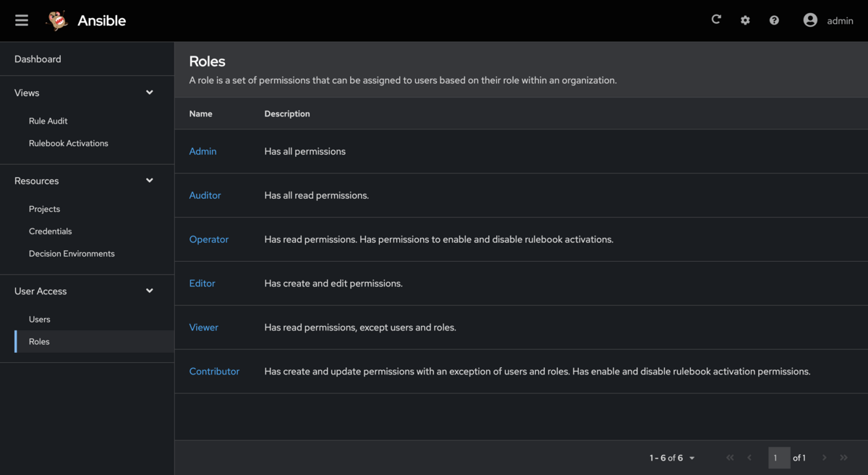This screenshot has height=475, width=868.
Task: Select the Rule Audit view
Action: (49, 121)
